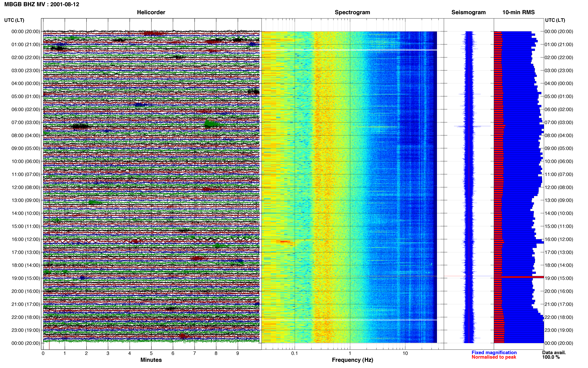Click the 'Helicorder' panel heading
This screenshot has height=368, width=588.
point(151,12)
